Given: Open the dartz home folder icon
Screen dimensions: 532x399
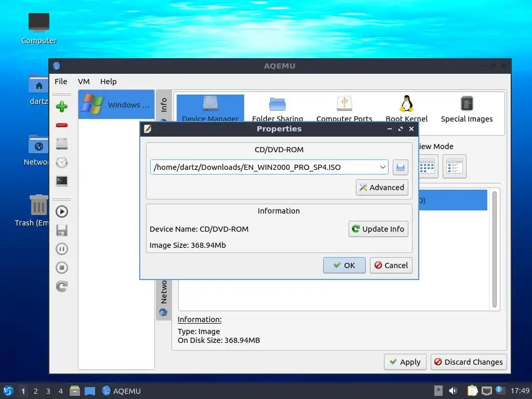Looking at the screenshot, I should tap(38, 89).
